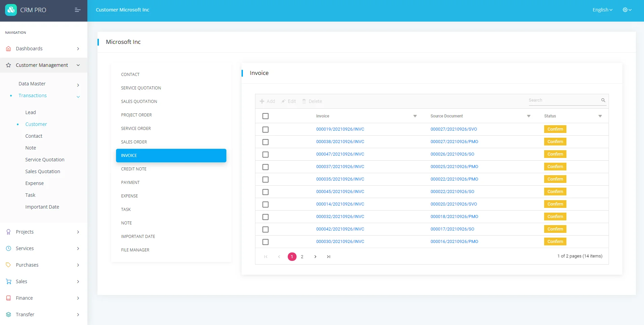Open the FILE MANAGER tab
Viewport: 644px width, 325px height.
135,250
